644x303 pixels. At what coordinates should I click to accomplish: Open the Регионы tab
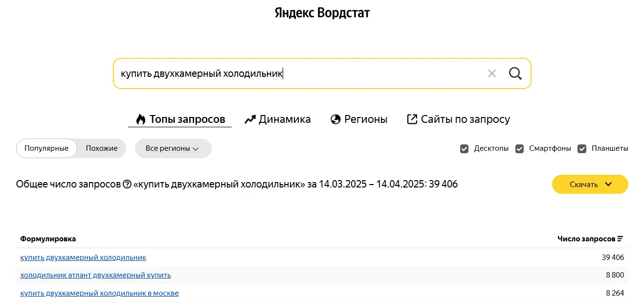point(358,119)
